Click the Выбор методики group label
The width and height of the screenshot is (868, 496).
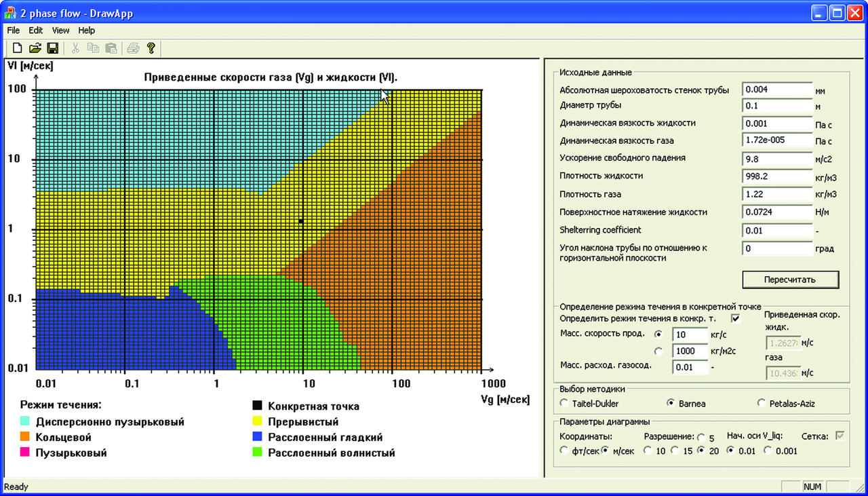(x=592, y=389)
